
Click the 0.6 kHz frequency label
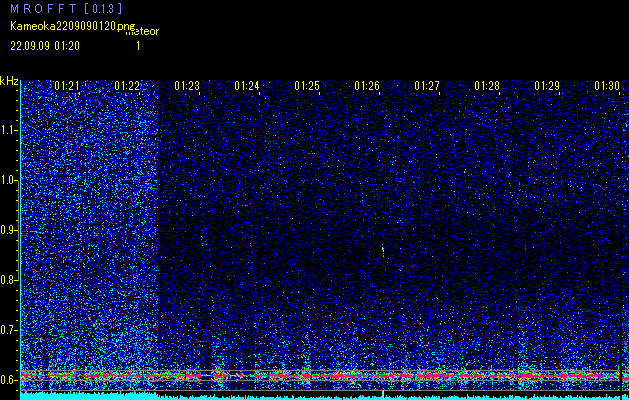(8, 380)
